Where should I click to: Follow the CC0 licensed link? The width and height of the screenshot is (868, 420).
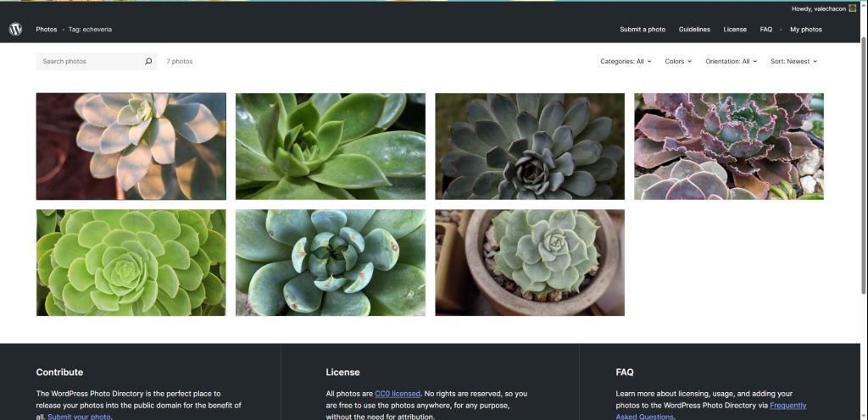click(397, 394)
